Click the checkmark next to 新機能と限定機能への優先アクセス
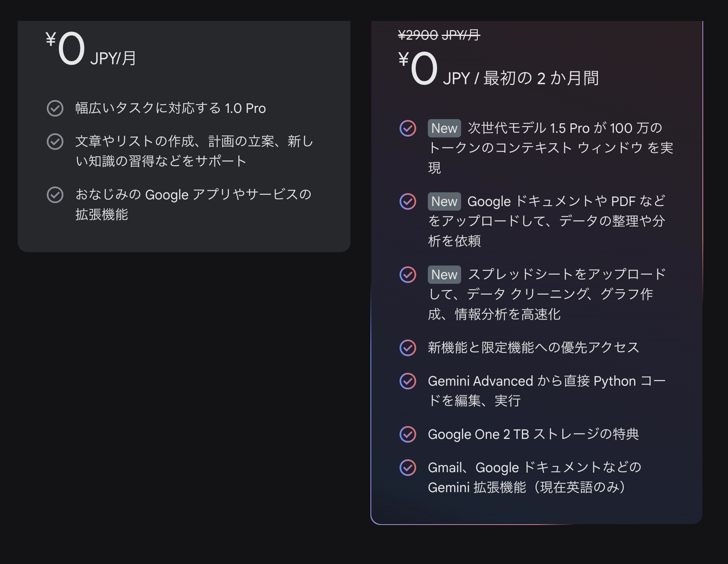This screenshot has width=728, height=564. [x=408, y=347]
